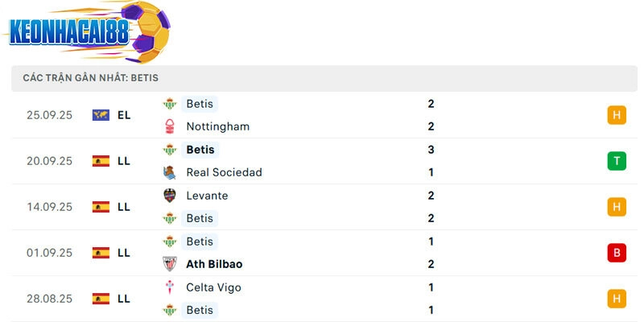Open the Celta Vigo team link
This screenshot has width=644, height=322.
point(213,287)
